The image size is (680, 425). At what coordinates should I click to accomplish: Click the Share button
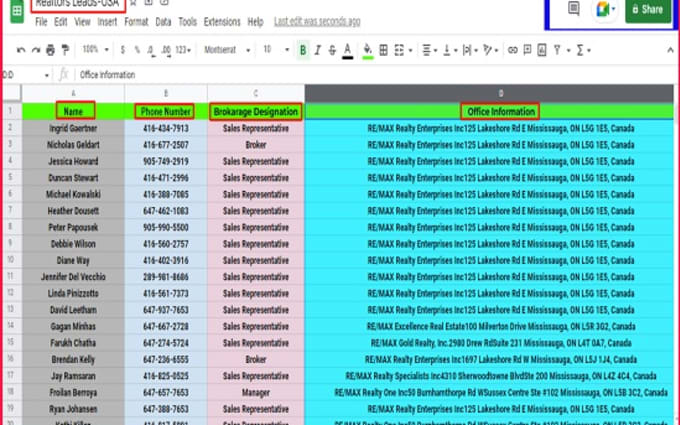[x=648, y=10]
